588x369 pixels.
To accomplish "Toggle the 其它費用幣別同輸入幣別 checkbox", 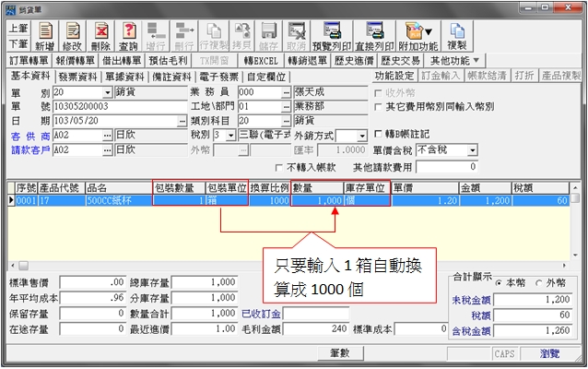I will click(x=379, y=107).
